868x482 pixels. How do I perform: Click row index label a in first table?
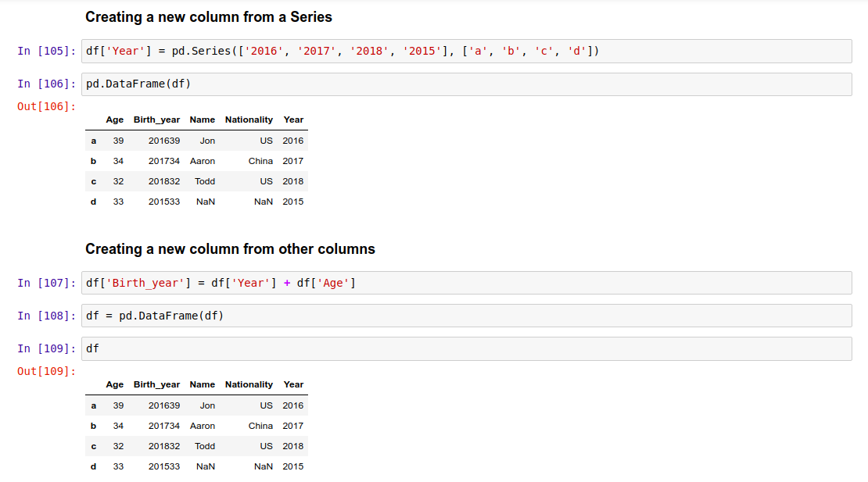(93, 141)
